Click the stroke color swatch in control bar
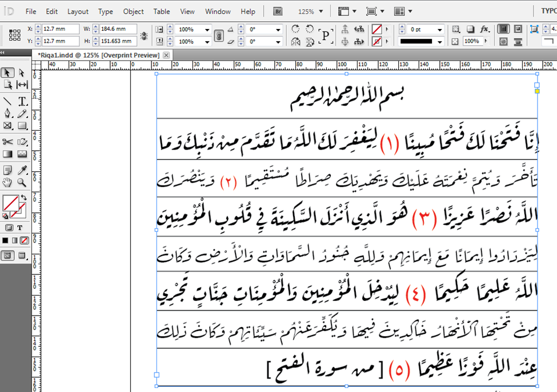Viewport: 557px width, 392px height. pyautogui.click(x=377, y=42)
